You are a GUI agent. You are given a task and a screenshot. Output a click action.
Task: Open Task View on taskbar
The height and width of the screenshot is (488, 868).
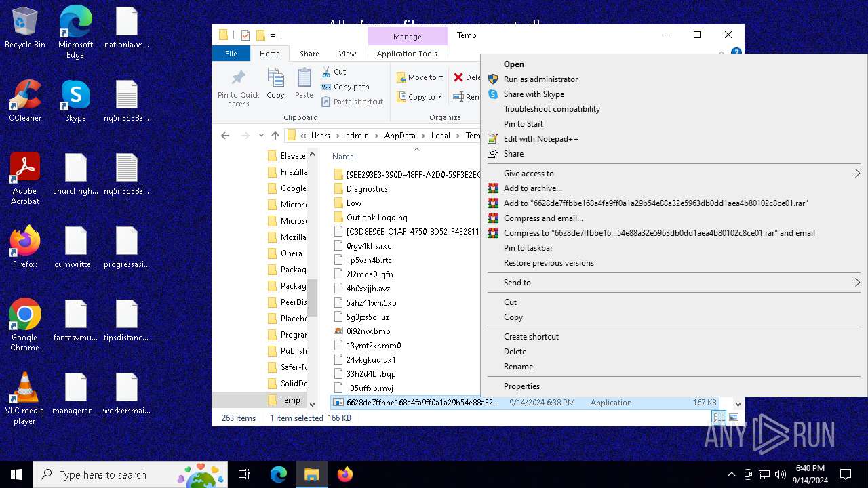click(x=244, y=474)
